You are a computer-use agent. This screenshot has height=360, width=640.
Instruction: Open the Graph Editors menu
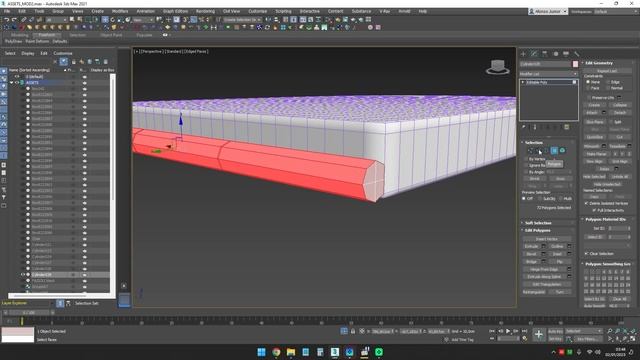[176, 11]
